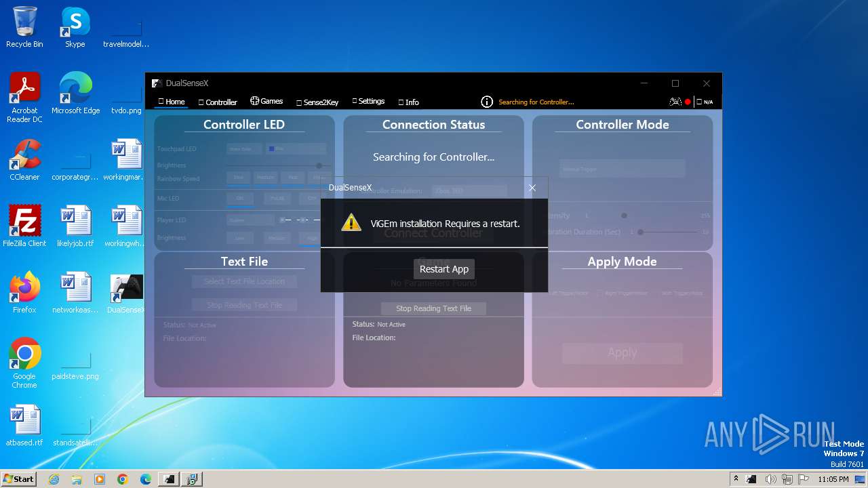Set Mic LED to Pulse

tap(277, 198)
